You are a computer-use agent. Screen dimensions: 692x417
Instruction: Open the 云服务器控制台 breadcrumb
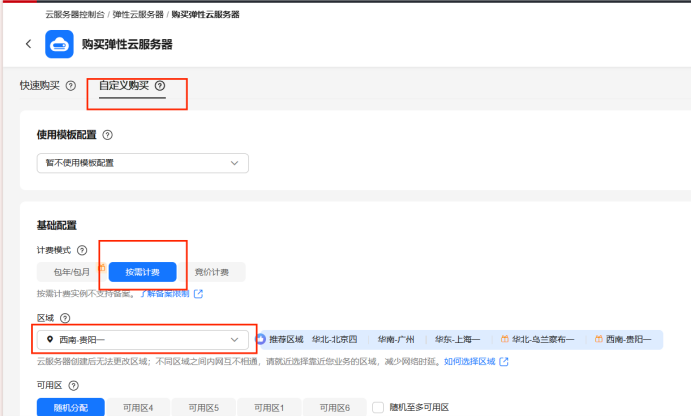75,15
